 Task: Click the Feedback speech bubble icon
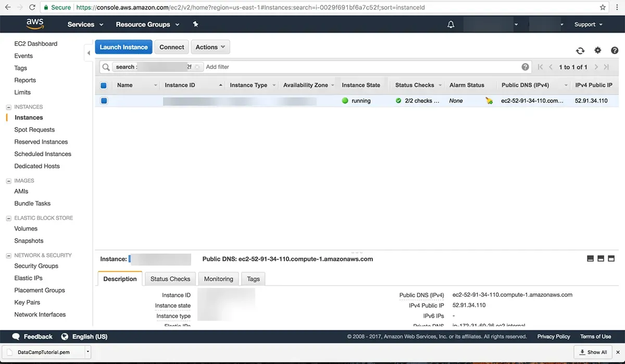[x=16, y=336]
